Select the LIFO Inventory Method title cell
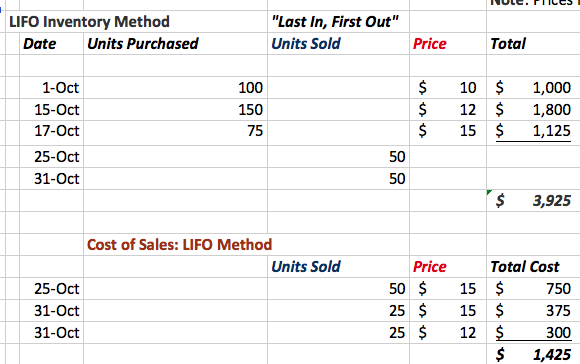 pos(89,21)
